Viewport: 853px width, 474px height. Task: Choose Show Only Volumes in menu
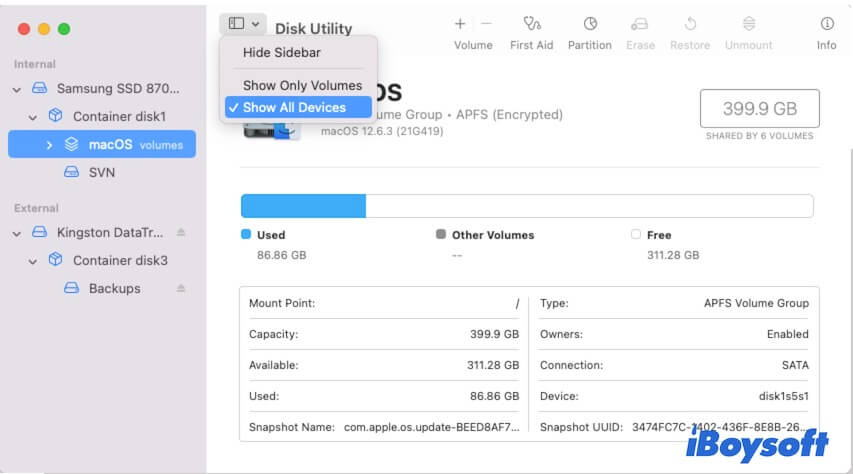[302, 86]
